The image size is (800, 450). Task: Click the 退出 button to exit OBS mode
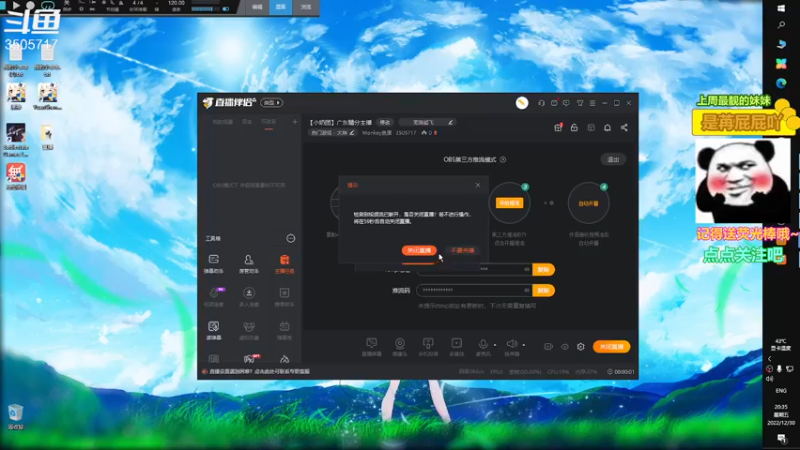click(613, 160)
